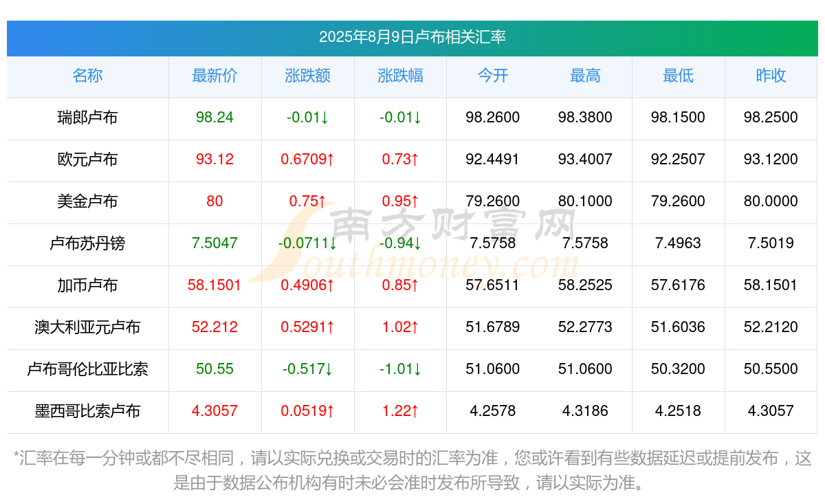Click the 名称 column header
This screenshot has width=825, height=504.
[x=88, y=76]
